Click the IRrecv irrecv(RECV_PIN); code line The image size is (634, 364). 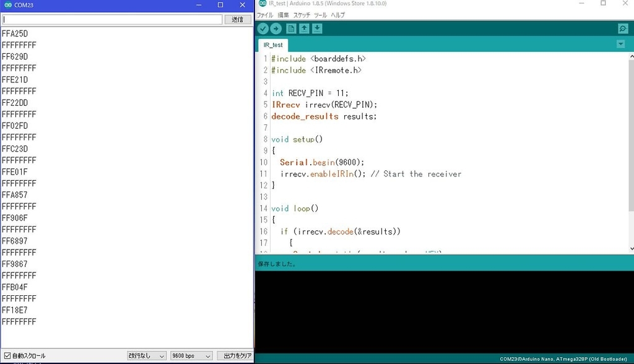click(x=324, y=105)
